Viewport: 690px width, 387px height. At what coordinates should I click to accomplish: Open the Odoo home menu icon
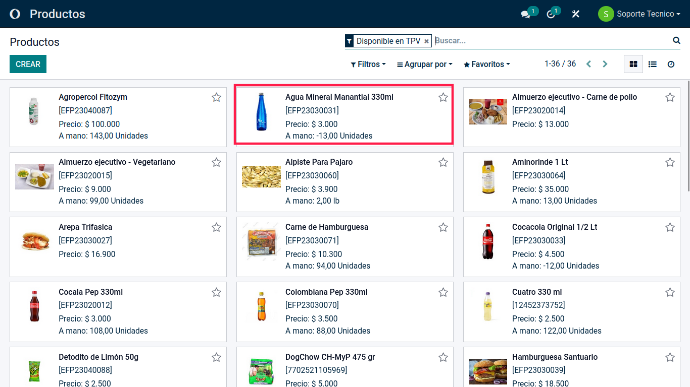[15, 14]
